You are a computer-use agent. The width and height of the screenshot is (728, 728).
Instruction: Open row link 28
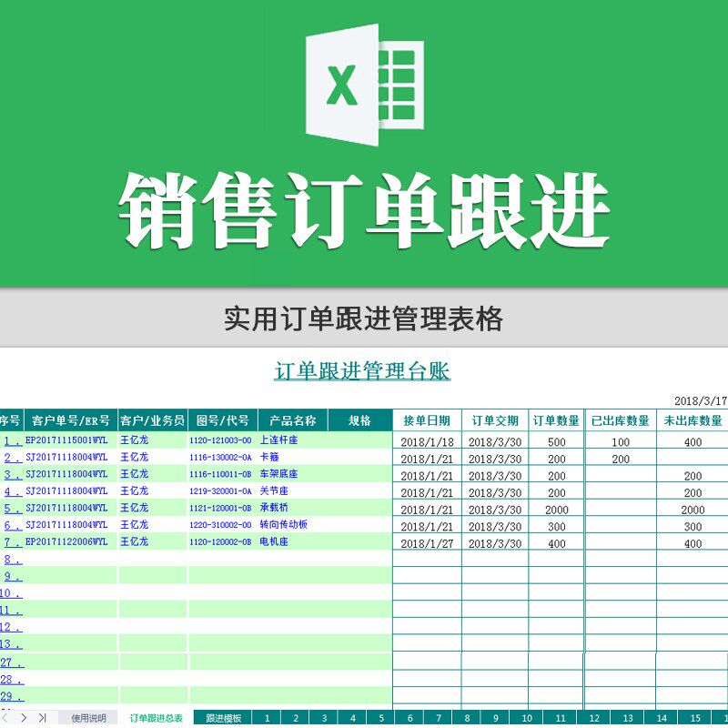point(12,680)
